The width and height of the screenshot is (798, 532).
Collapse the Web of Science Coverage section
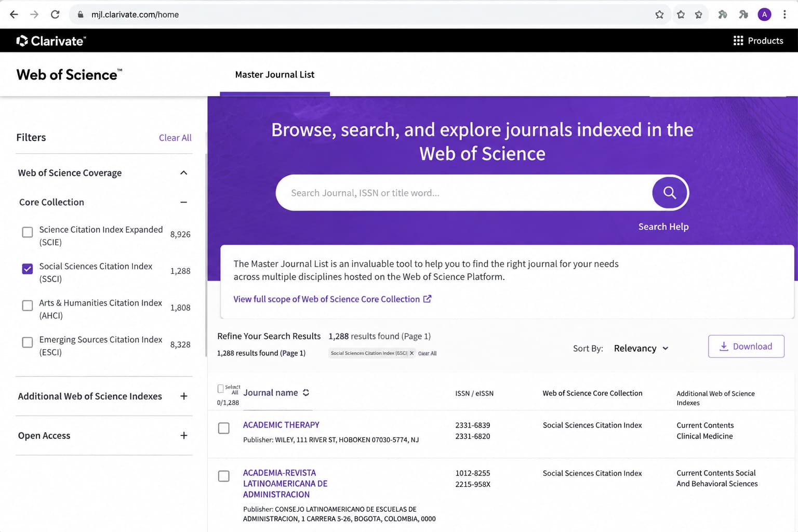click(183, 173)
